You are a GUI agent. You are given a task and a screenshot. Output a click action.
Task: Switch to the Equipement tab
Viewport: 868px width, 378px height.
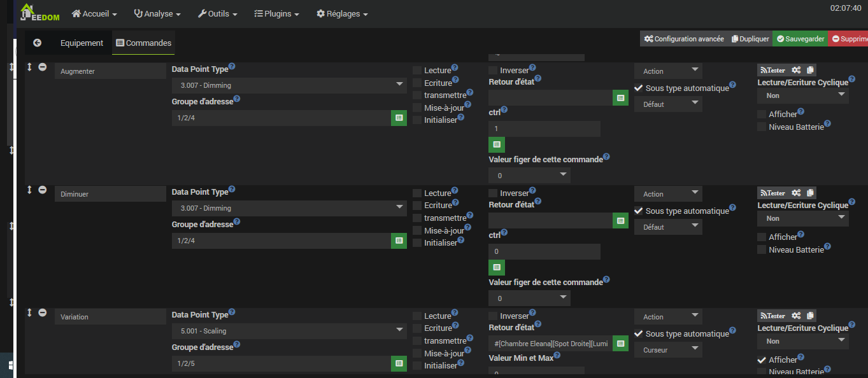tap(82, 43)
